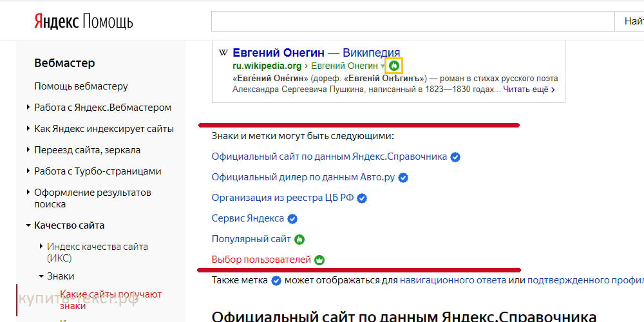Open Официальный дилер по данным Авто.ру link
644x322 pixels.
click(x=303, y=178)
